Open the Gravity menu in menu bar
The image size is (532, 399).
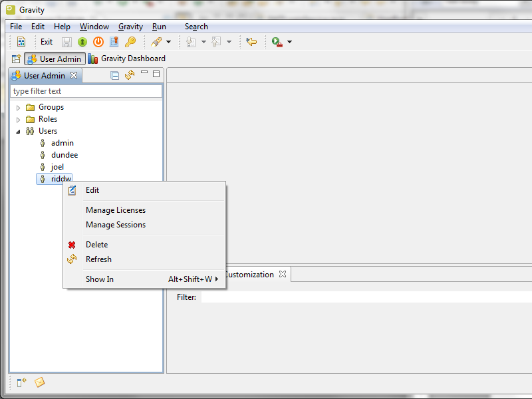[130, 27]
